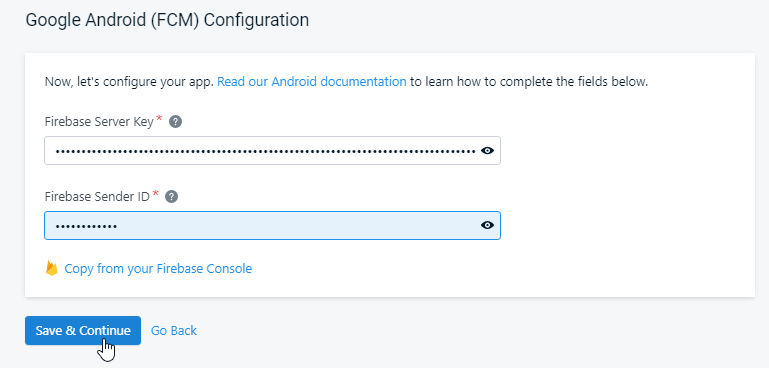Screen dimensions: 769x368
Task: Click the red asterisk beside Firebase Server Key
Action: (159, 119)
